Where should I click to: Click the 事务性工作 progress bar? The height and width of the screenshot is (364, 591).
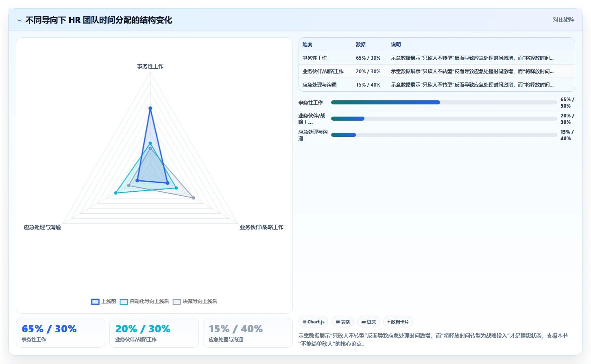pos(444,102)
